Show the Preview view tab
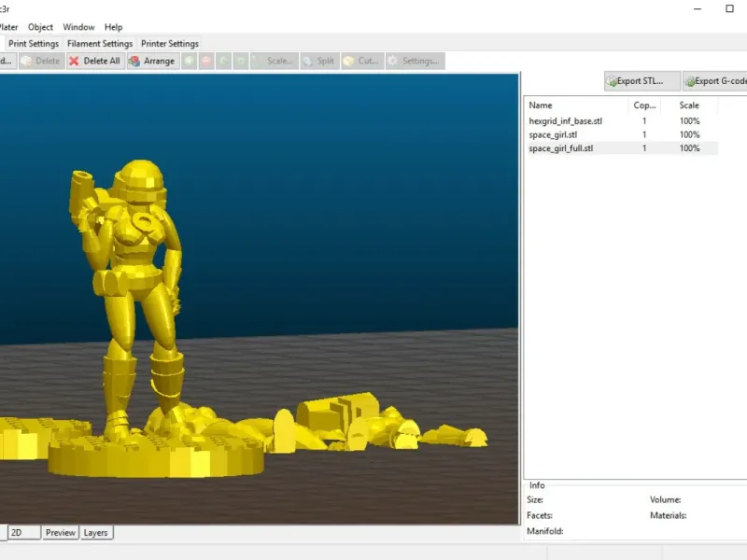The width and height of the screenshot is (747, 560). point(61,533)
